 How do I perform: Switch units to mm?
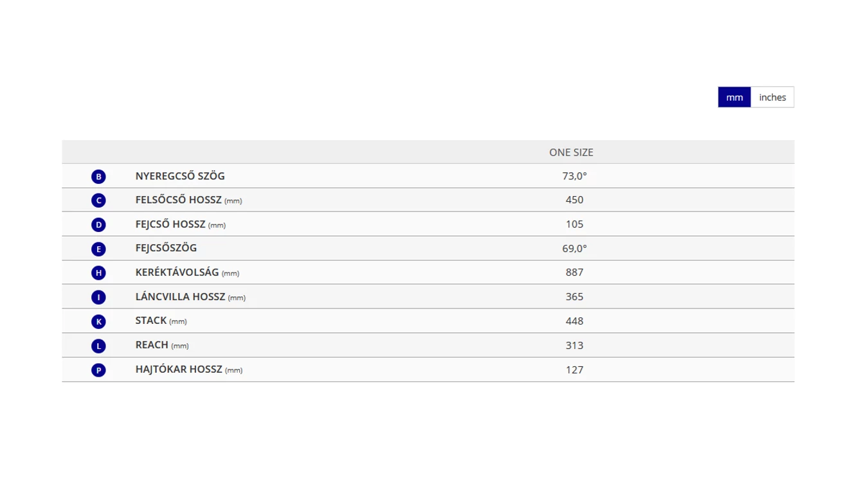pos(734,98)
